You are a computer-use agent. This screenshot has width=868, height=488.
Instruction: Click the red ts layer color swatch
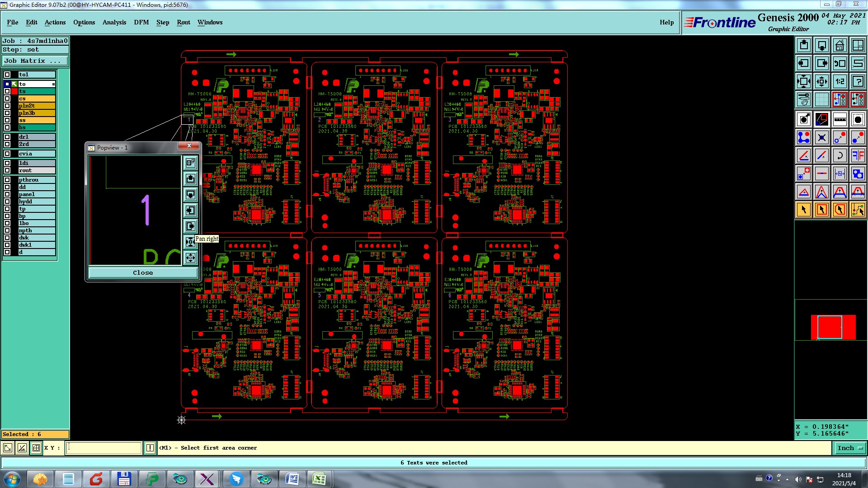click(x=14, y=91)
